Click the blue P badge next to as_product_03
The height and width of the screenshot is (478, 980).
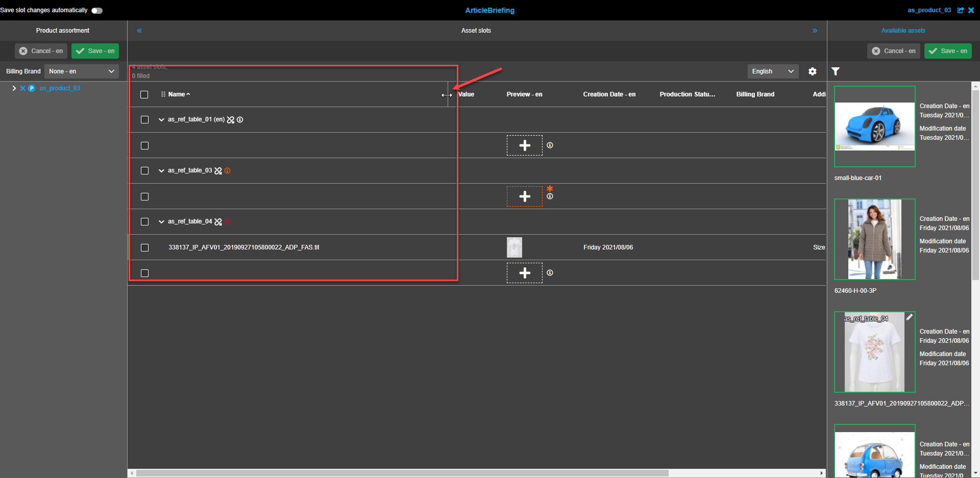[x=32, y=88]
